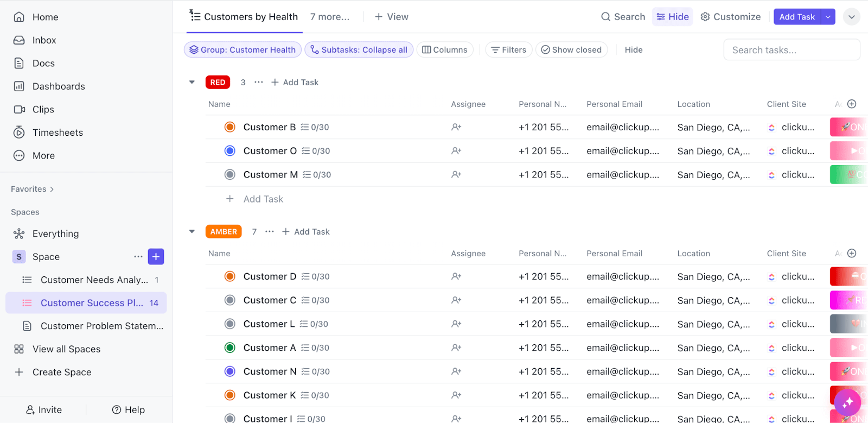The image size is (868, 423).
Task: Click the Search tasks input field
Action: pos(791,50)
